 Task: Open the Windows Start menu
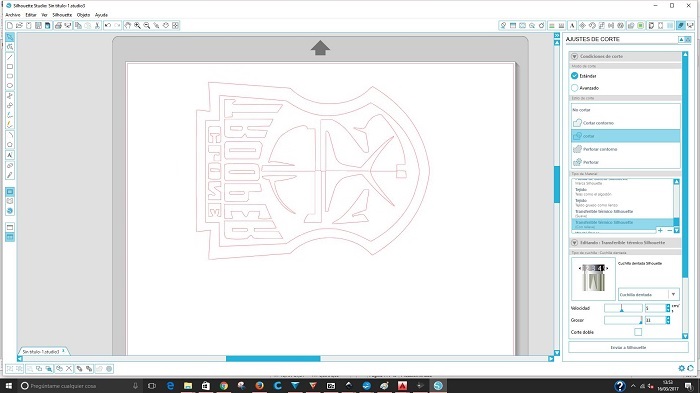click(9, 386)
